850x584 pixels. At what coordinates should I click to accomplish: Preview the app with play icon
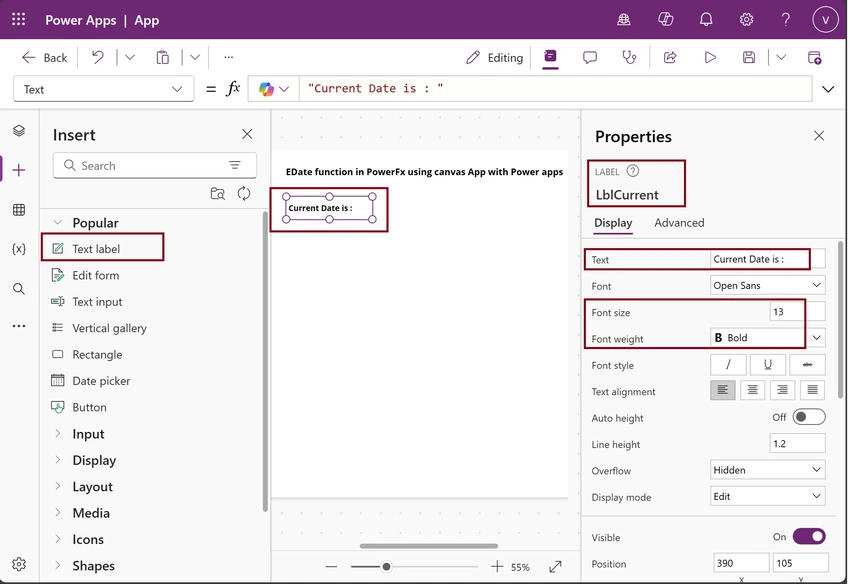[710, 57]
